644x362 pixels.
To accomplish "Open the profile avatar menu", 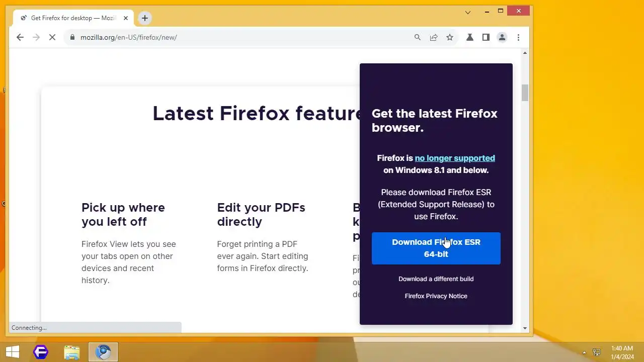I will (502, 37).
